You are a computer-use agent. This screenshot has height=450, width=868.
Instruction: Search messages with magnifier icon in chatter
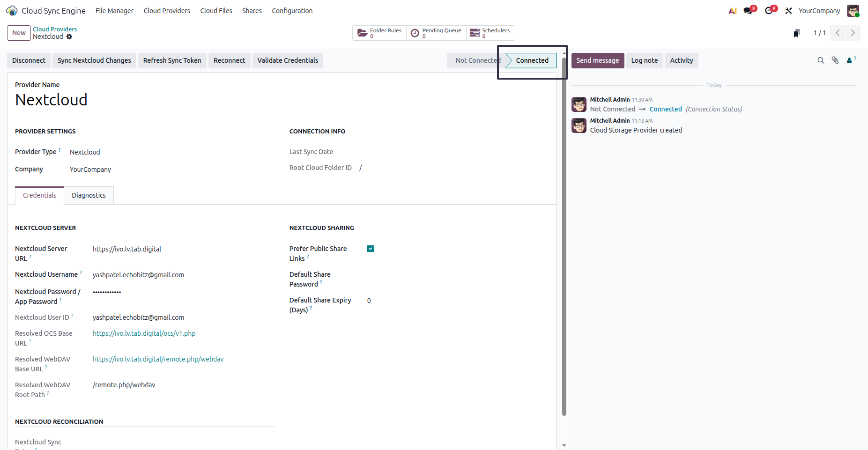pyautogui.click(x=821, y=60)
